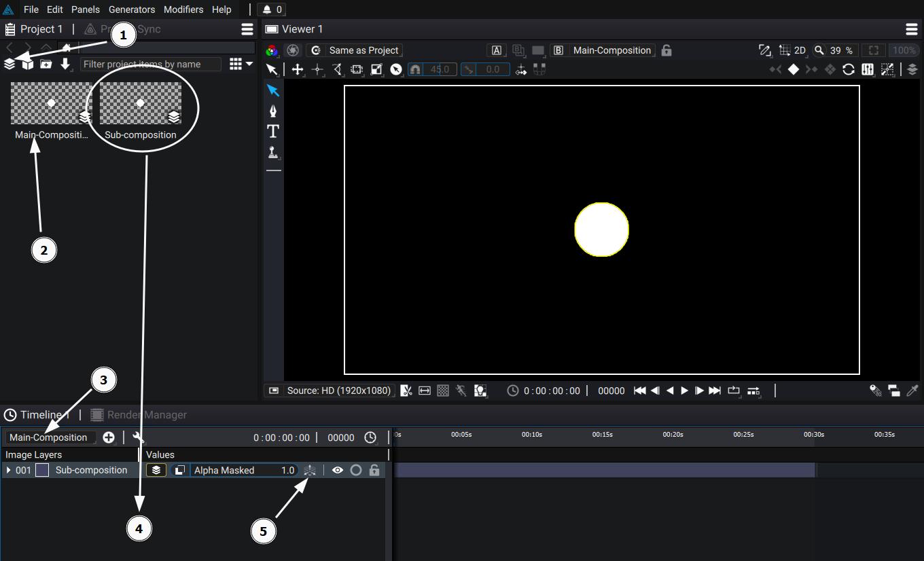The image size is (924, 561).
Task: Toggle the magnet snapping icon
Action: [x=415, y=69]
